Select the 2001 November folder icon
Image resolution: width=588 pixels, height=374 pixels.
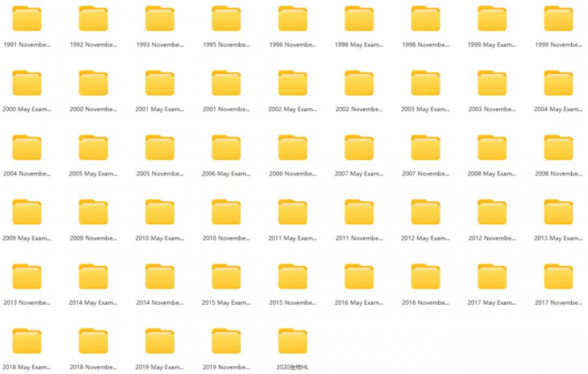click(226, 83)
